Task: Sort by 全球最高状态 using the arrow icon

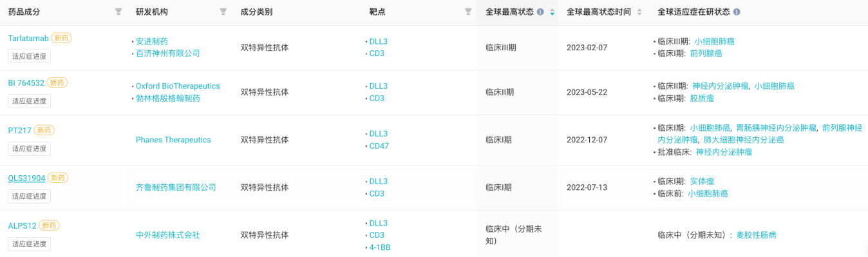Action: (552, 12)
